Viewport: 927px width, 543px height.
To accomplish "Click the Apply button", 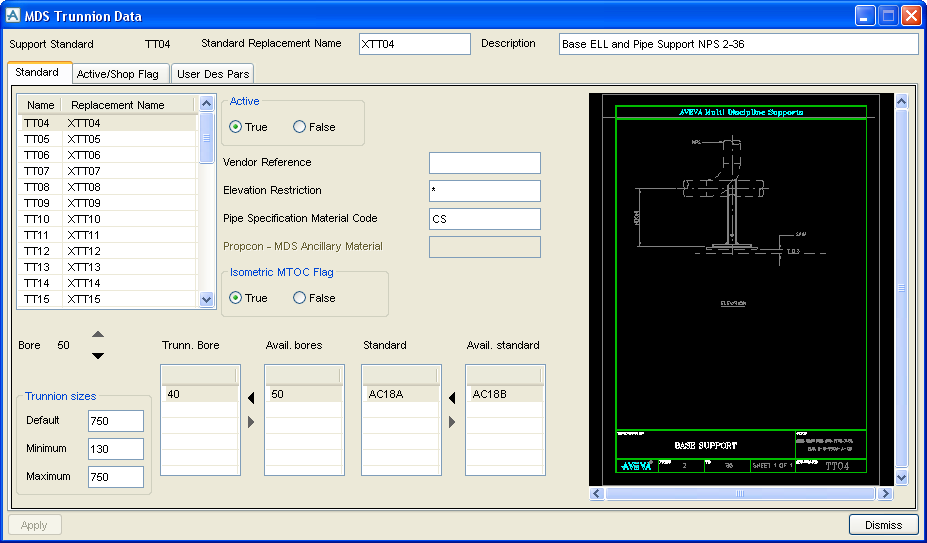I will [34, 525].
